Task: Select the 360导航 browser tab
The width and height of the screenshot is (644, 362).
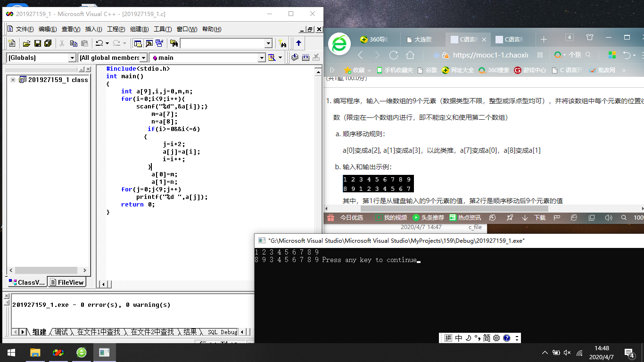Action: coord(374,40)
